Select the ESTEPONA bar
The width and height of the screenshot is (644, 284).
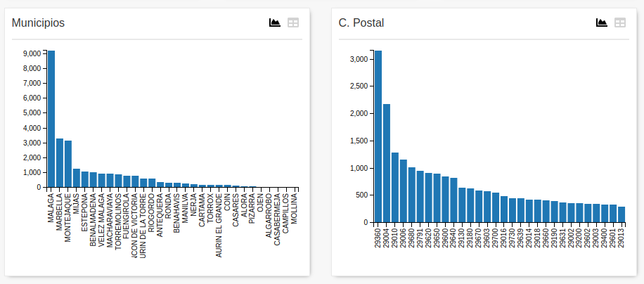point(85,180)
